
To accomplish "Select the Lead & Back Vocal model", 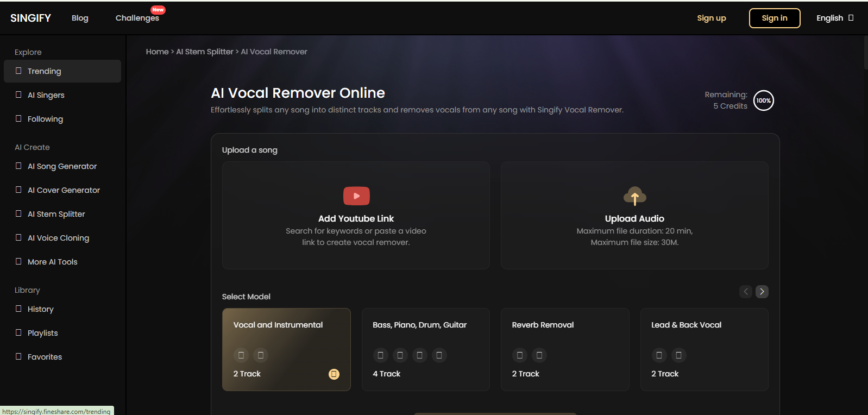I will pyautogui.click(x=705, y=349).
